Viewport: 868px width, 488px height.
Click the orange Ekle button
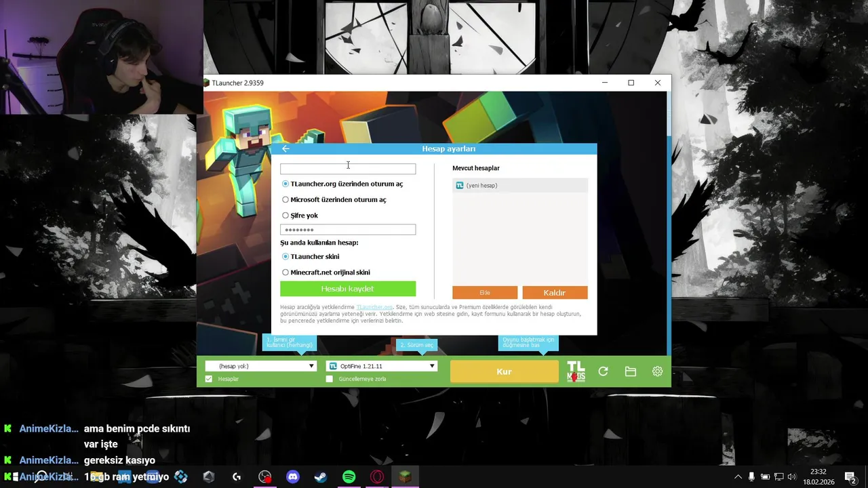pos(485,293)
